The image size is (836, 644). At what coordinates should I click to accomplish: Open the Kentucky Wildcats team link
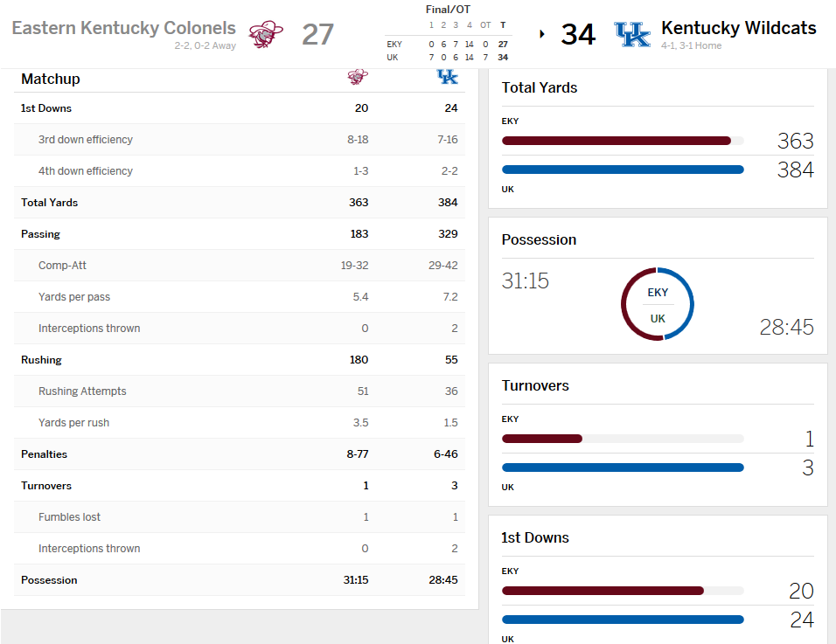[738, 28]
